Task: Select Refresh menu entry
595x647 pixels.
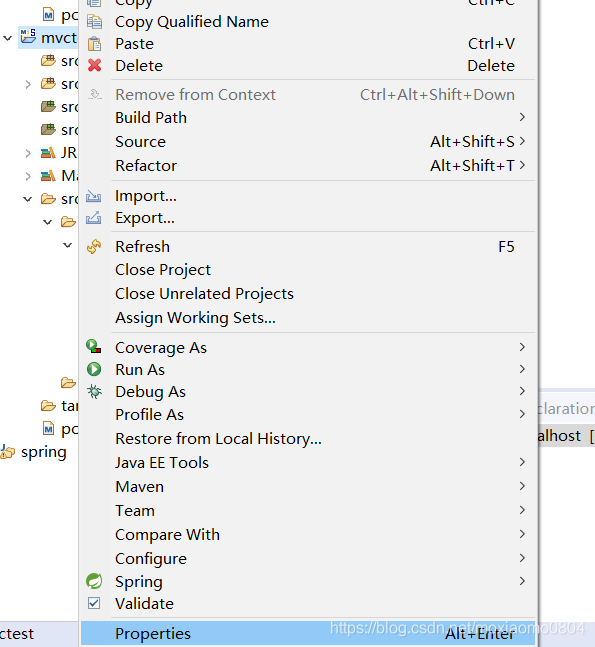Action: 308,246
